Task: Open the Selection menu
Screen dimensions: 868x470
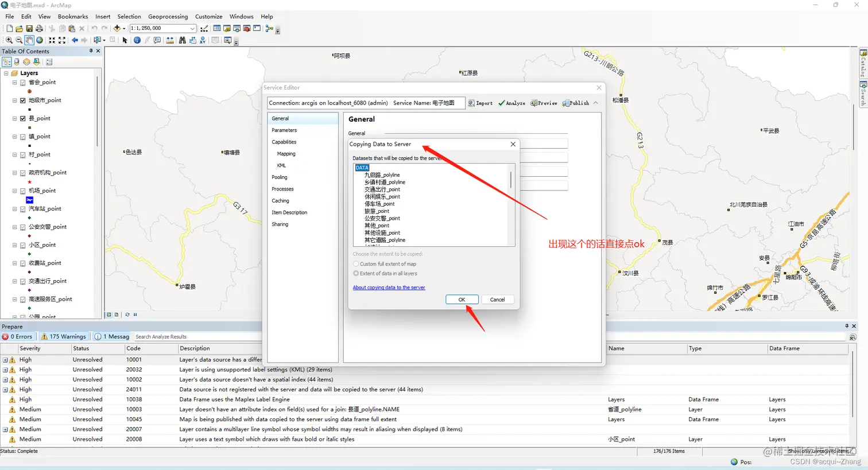Action: pyautogui.click(x=129, y=17)
